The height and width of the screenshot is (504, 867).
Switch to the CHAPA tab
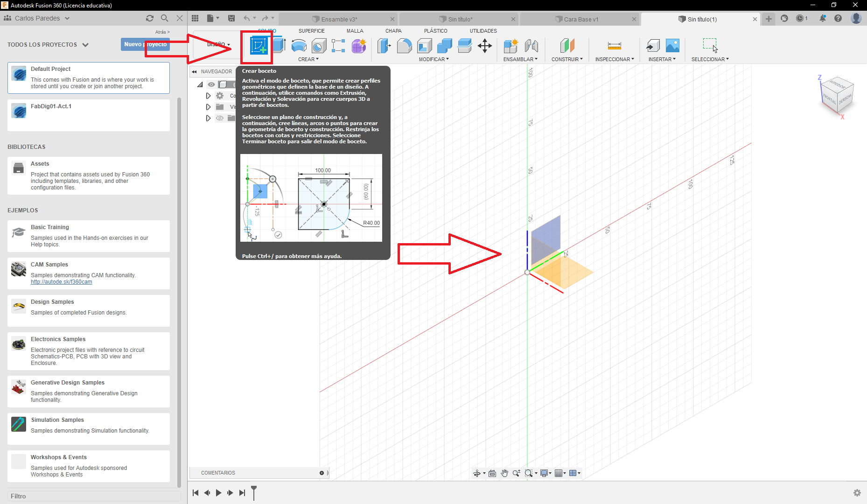tap(393, 31)
